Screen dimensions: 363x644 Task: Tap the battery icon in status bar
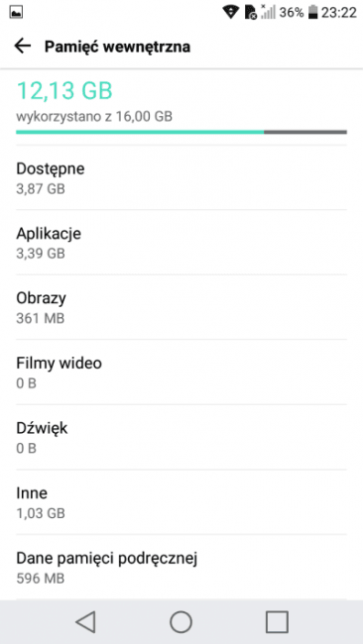313,13
